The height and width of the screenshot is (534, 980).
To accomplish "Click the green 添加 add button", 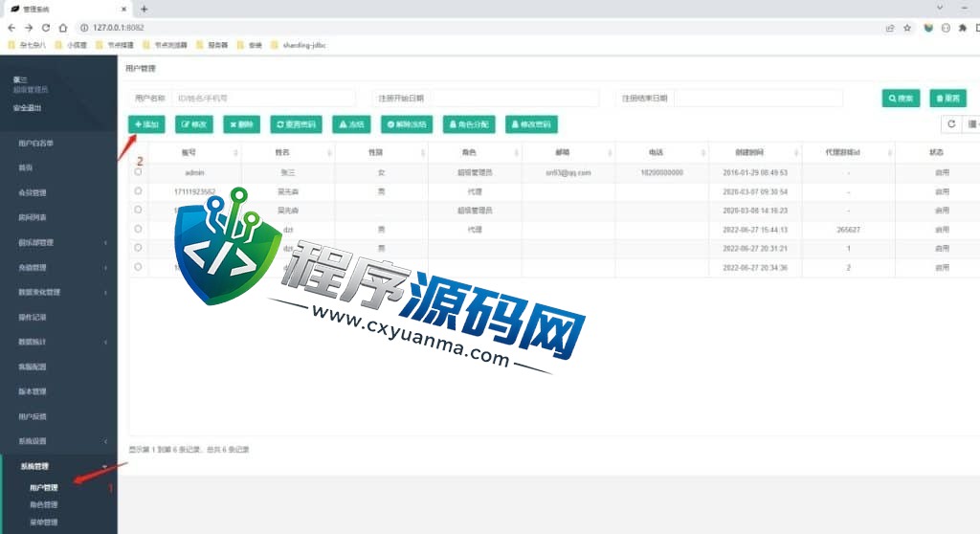I will [x=146, y=124].
